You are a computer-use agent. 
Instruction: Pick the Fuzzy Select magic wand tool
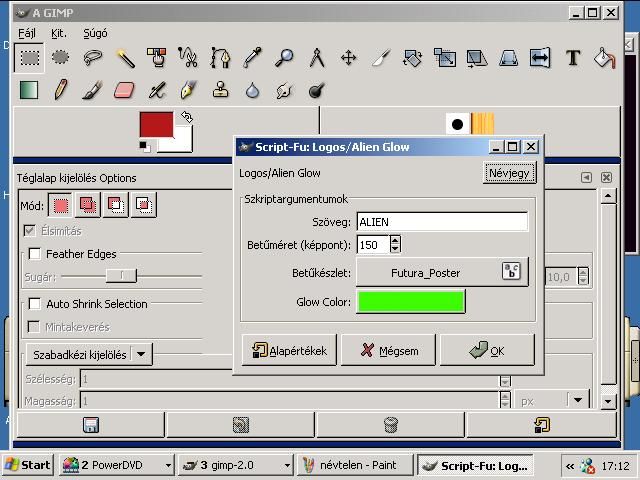tap(125, 57)
